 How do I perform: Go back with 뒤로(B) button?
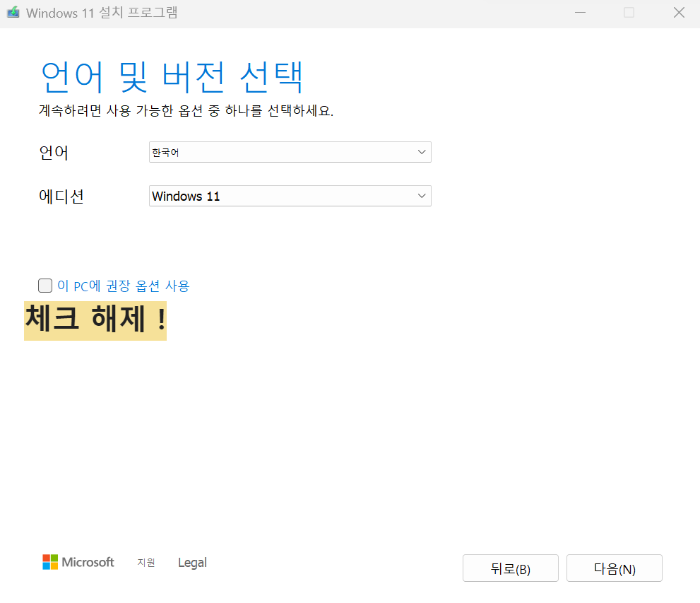point(510,568)
